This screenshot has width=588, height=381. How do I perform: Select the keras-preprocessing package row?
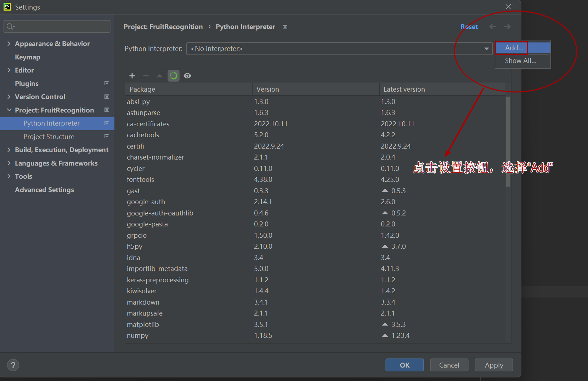[315, 280]
